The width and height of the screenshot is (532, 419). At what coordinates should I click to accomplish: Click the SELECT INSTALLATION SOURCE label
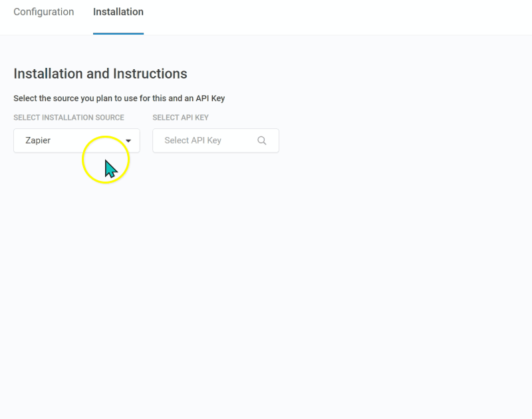click(68, 117)
